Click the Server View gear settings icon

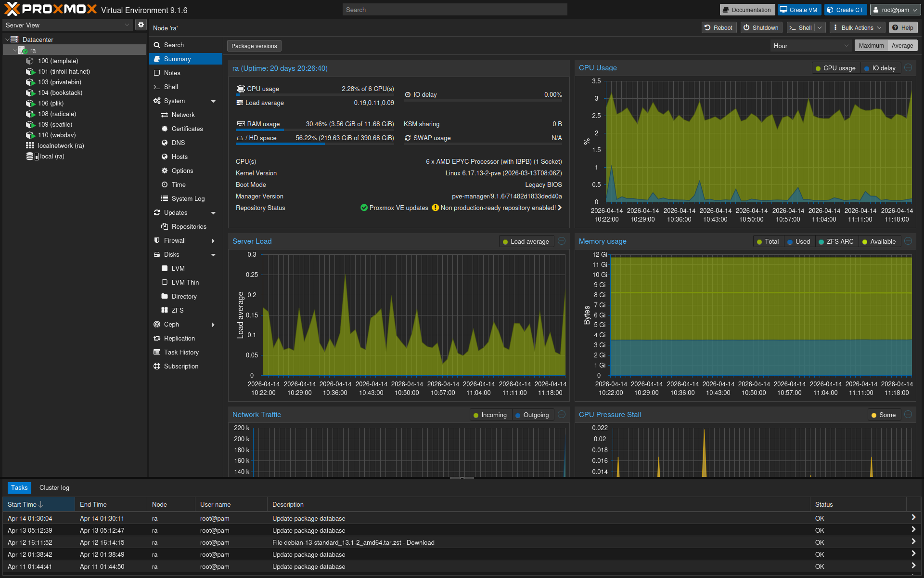(141, 25)
